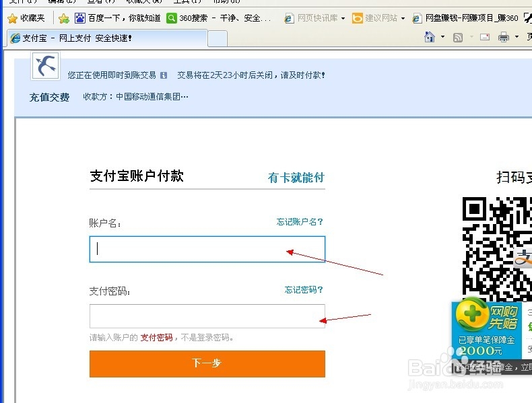
Task: Expand the 网页快讯库 dropdown arrow
Action: (343, 18)
